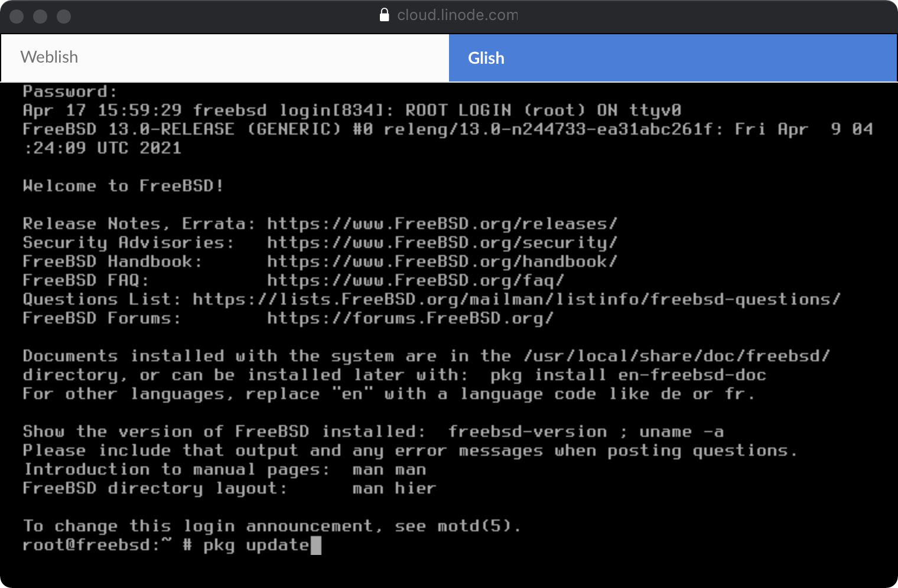
Task: Click the freebsd-questions mailing list URL
Action: pyautogui.click(x=516, y=300)
